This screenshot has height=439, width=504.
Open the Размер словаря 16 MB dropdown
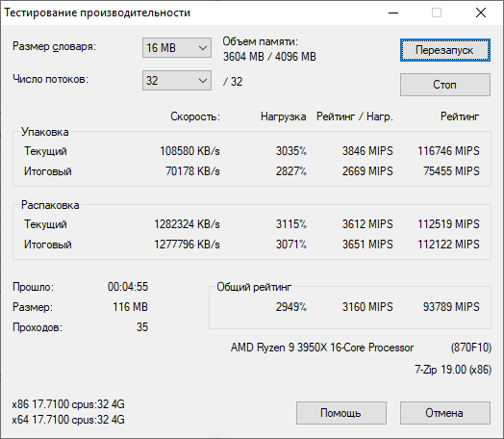point(177,48)
